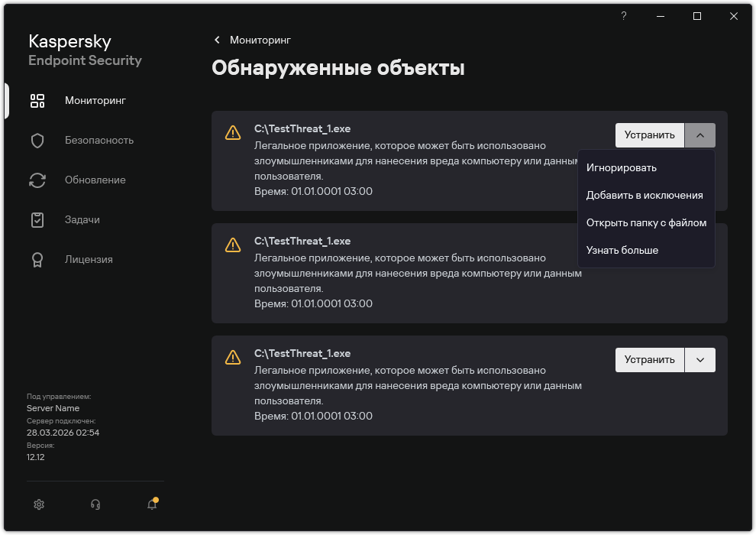Click the third card's C:\TestThreat_1.exe name

click(302, 354)
